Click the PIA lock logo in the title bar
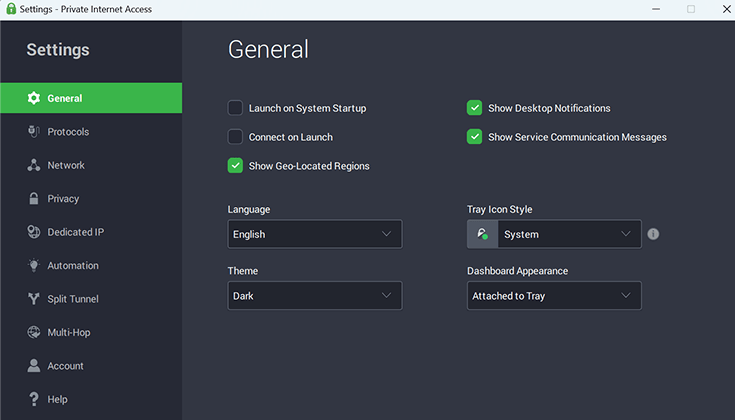 (11, 9)
